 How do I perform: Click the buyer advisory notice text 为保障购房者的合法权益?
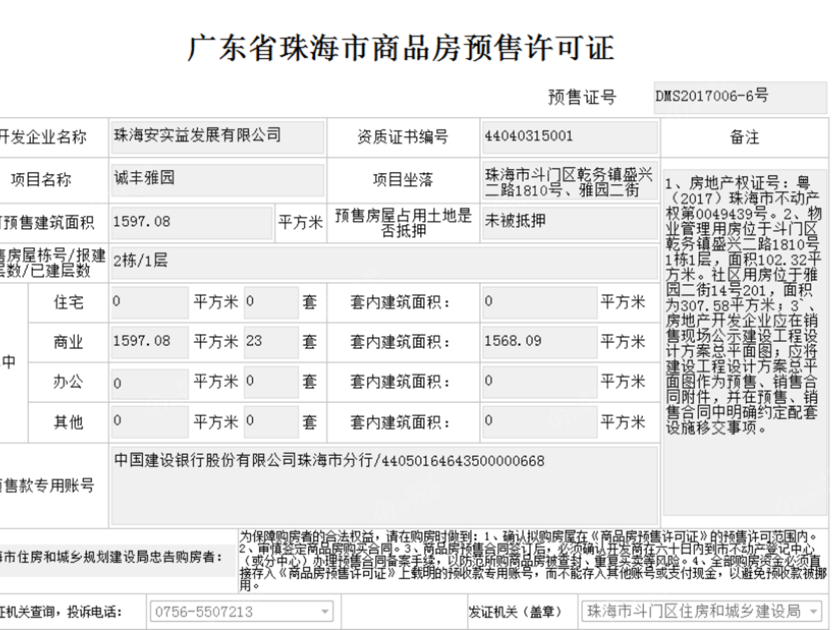pos(533,561)
